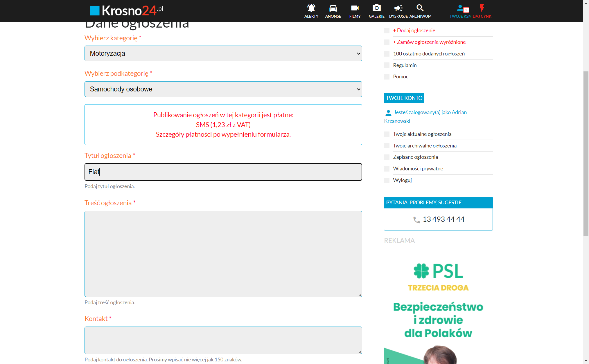The width and height of the screenshot is (589, 364).
Task: Open the Alerty bell icon
Action: coord(311,8)
